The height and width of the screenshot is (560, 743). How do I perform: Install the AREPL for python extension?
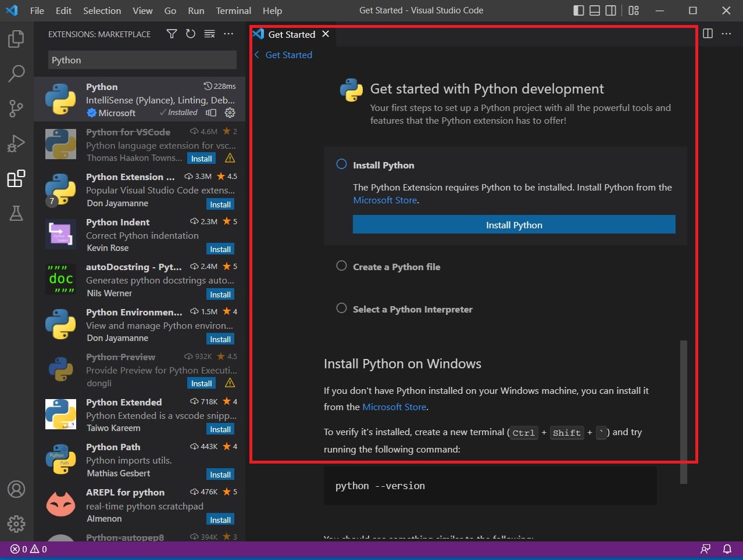point(220,520)
